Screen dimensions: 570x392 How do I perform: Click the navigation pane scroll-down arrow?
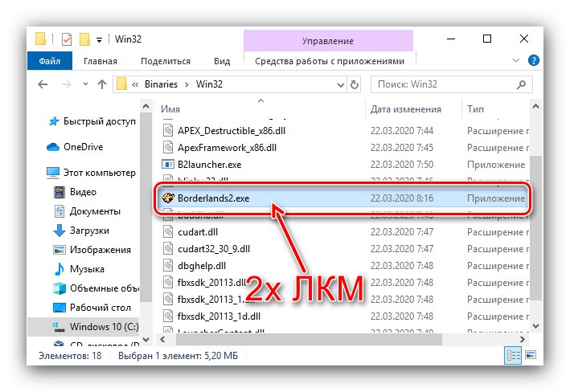pyautogui.click(x=146, y=340)
